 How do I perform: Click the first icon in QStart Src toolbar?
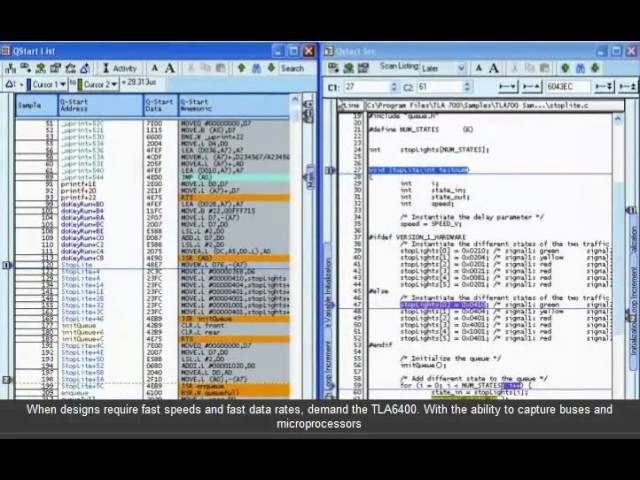point(333,68)
